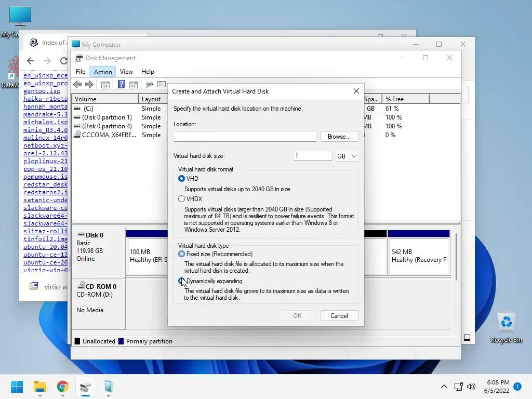Open the Help menu
532x399 pixels.
click(148, 72)
